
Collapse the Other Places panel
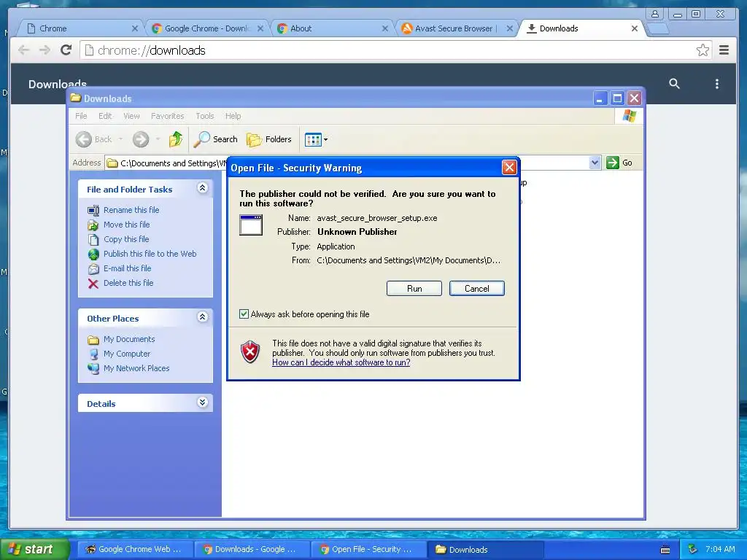203,316
